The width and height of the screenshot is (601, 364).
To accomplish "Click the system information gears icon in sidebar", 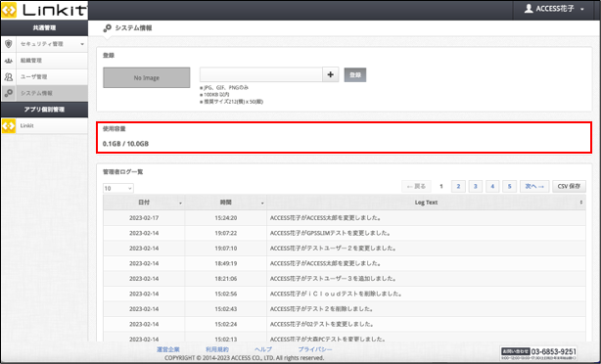I will [x=9, y=93].
